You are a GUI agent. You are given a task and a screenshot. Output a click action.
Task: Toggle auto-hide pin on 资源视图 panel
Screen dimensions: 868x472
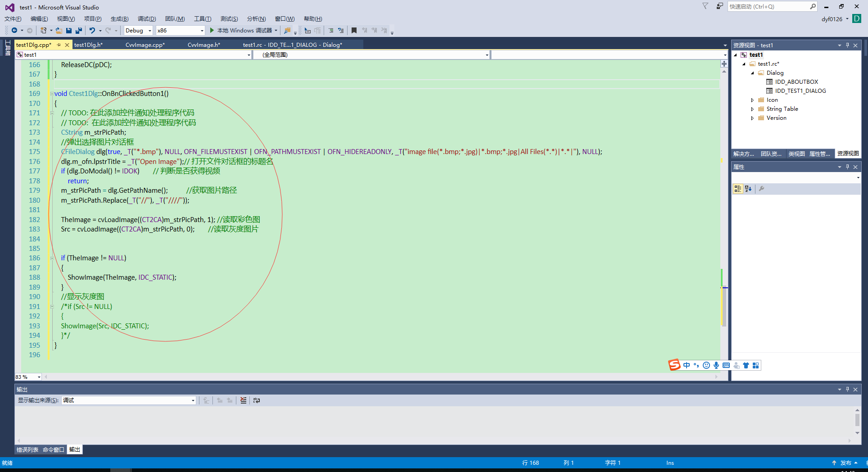tap(848, 45)
